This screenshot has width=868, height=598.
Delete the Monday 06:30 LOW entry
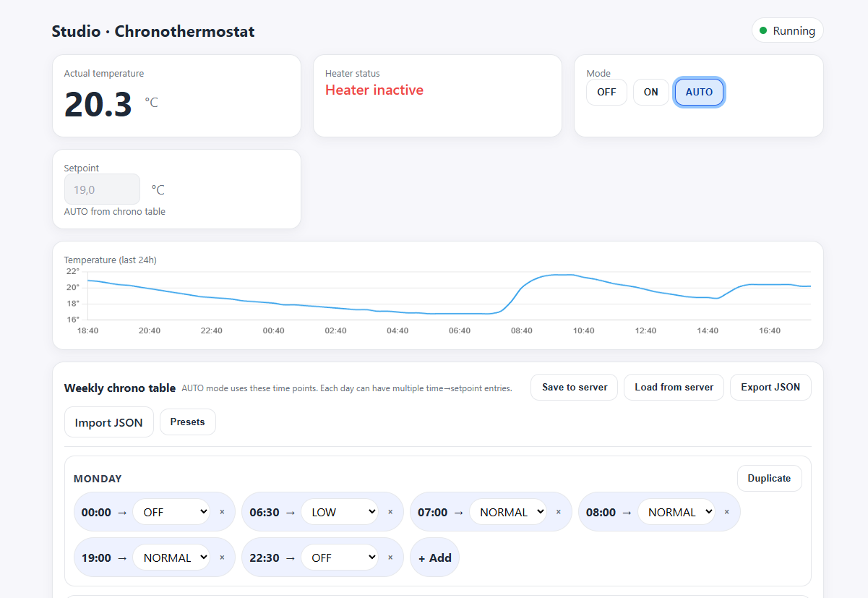pyautogui.click(x=390, y=512)
